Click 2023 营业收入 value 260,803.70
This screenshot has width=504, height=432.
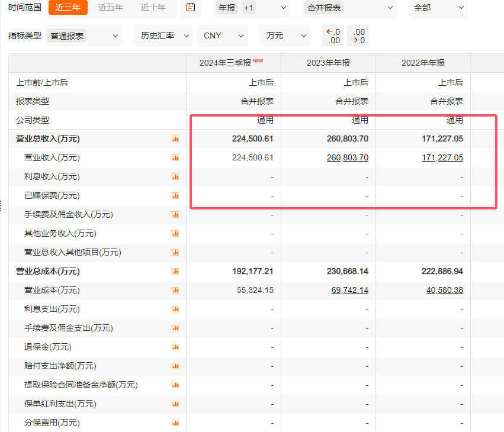click(347, 158)
